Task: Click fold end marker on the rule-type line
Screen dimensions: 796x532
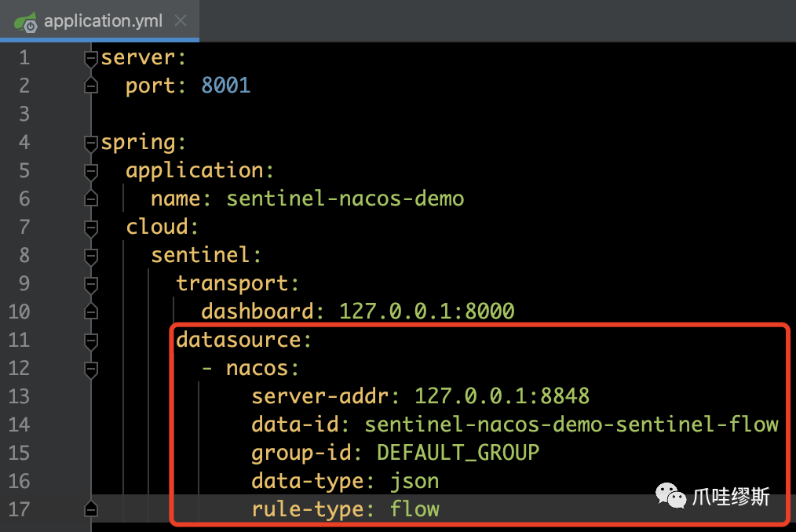Action: click(91, 509)
